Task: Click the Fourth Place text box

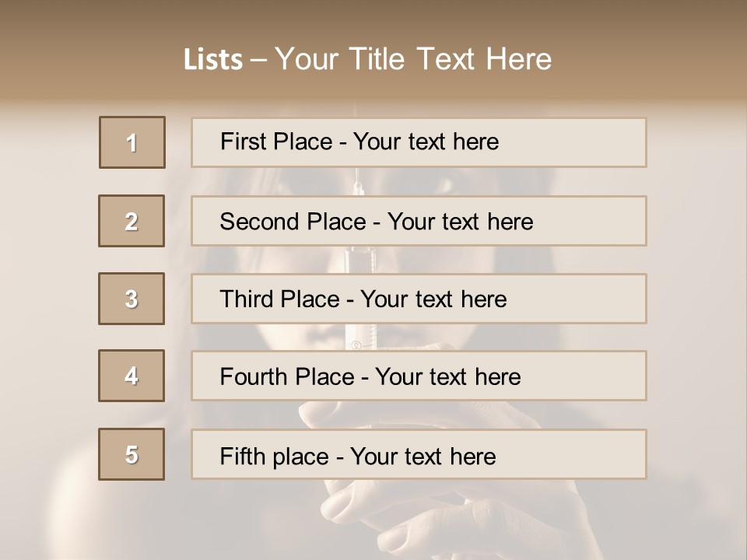Action: coord(419,376)
